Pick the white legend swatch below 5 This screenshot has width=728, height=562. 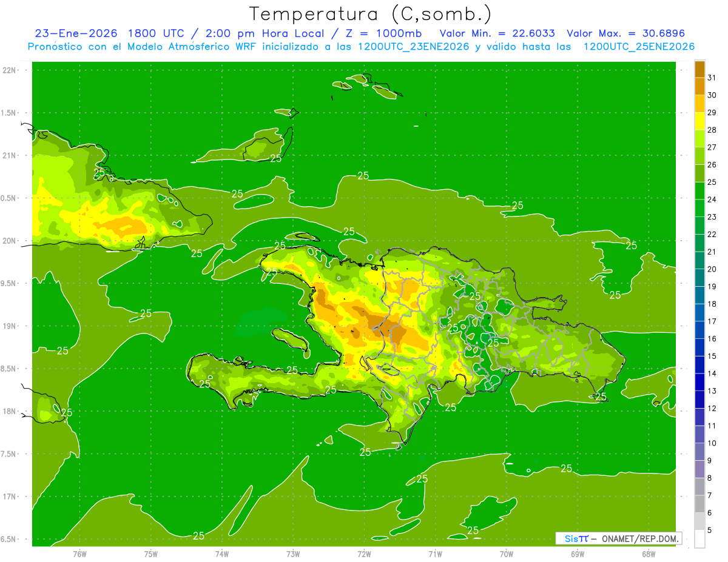click(x=699, y=538)
